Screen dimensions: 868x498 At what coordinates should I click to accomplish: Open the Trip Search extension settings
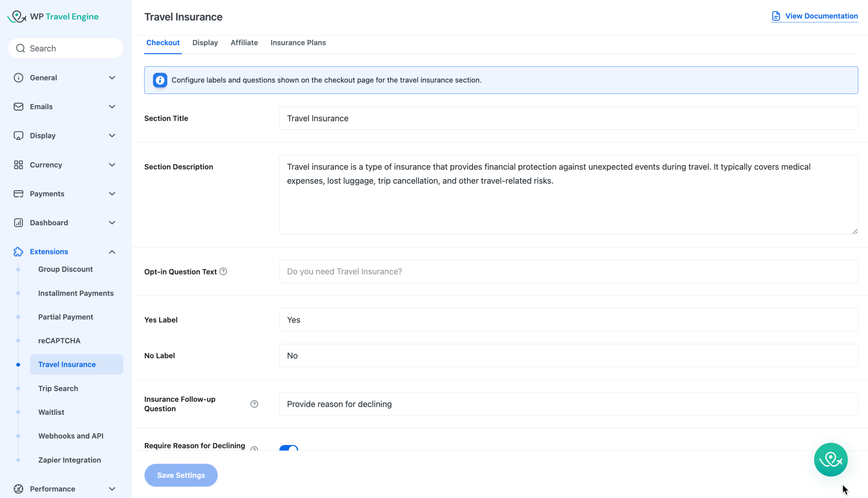pos(58,388)
